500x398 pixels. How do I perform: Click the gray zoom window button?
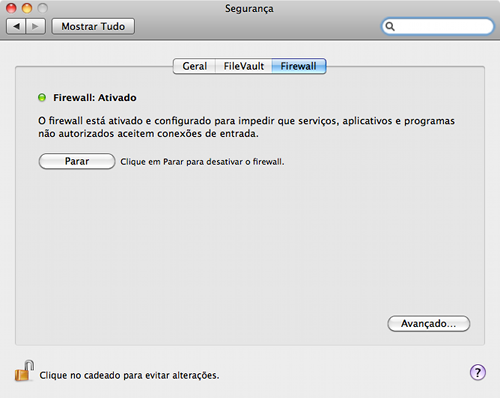[43, 8]
